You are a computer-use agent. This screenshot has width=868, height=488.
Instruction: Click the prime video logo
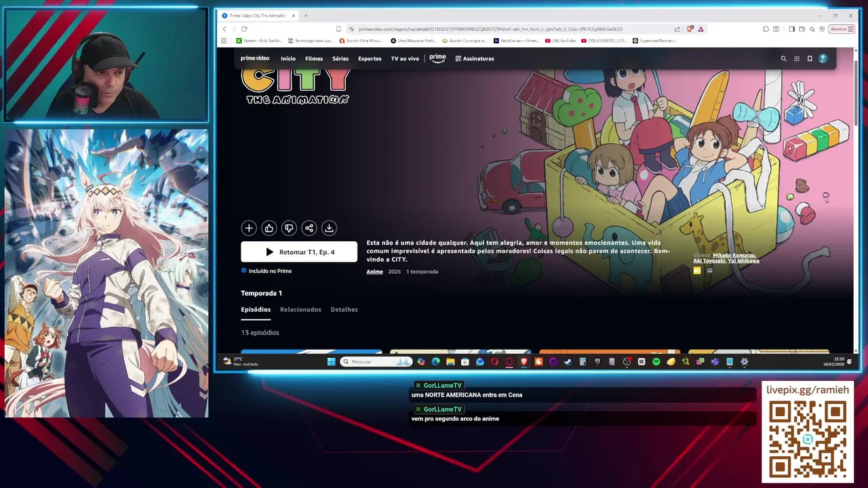coord(255,58)
